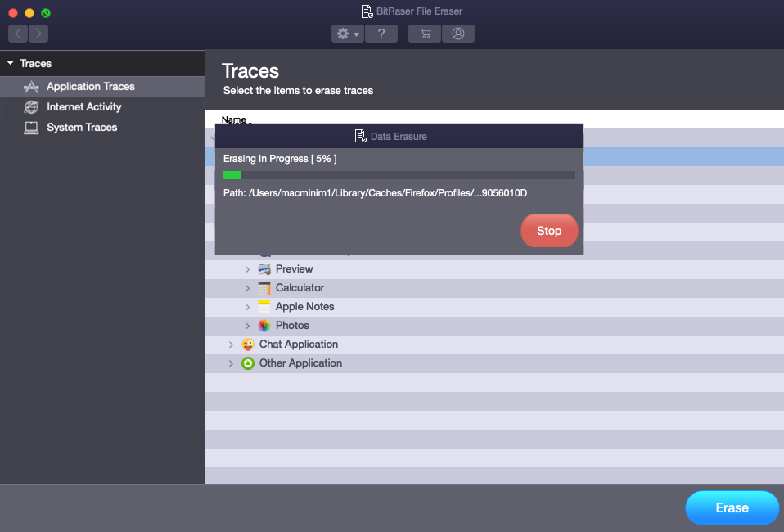Go forward with the right arrow button
Viewport: 784px width, 532px height.
pyautogui.click(x=38, y=34)
